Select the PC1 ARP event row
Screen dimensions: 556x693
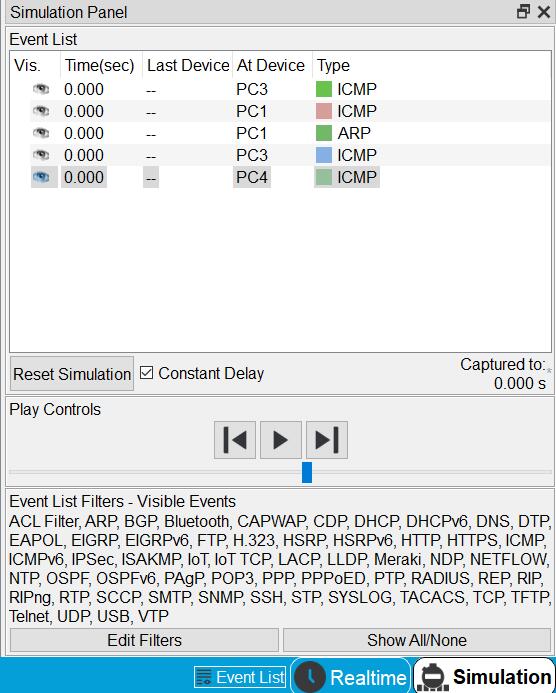(280, 133)
